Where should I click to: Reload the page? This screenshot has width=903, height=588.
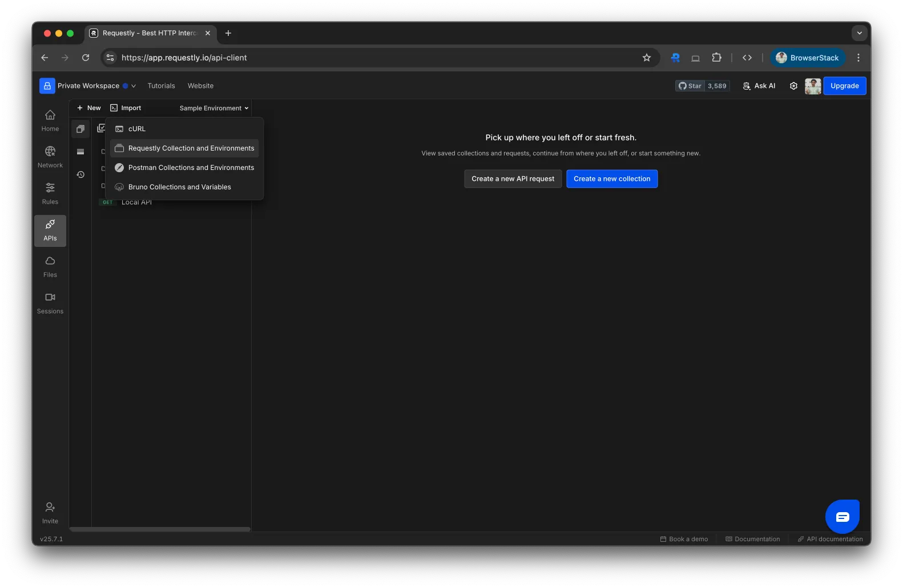[86, 58]
